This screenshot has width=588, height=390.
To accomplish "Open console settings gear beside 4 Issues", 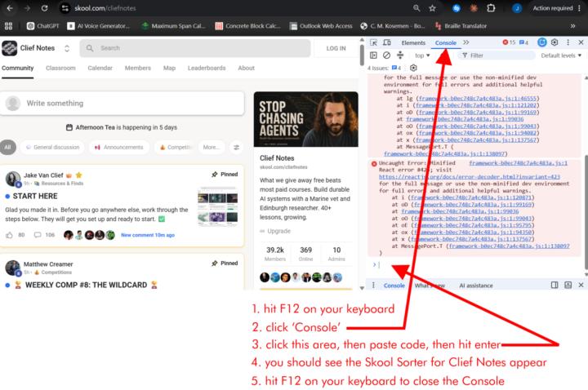I will [x=413, y=68].
